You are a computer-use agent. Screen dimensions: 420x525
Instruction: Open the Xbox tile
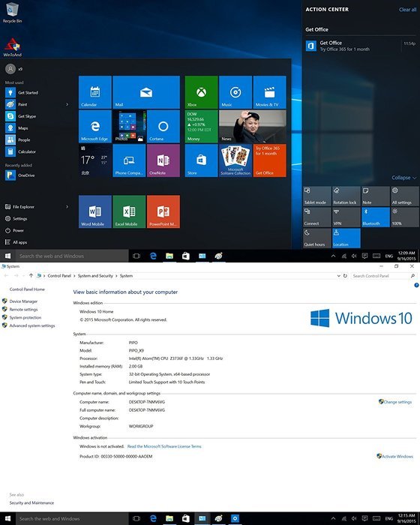coord(201,92)
